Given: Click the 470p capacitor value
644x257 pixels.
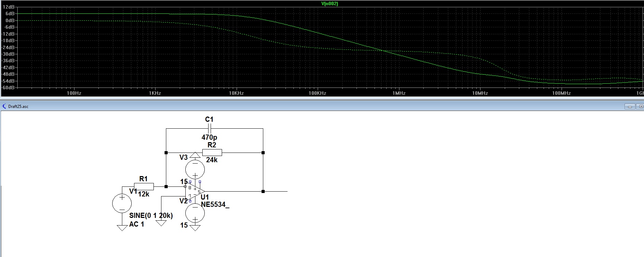Looking at the screenshot, I should (209, 137).
